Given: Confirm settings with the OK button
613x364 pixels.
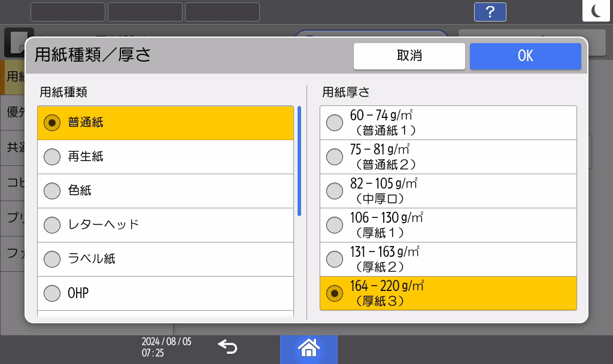Looking at the screenshot, I should tap(525, 56).
